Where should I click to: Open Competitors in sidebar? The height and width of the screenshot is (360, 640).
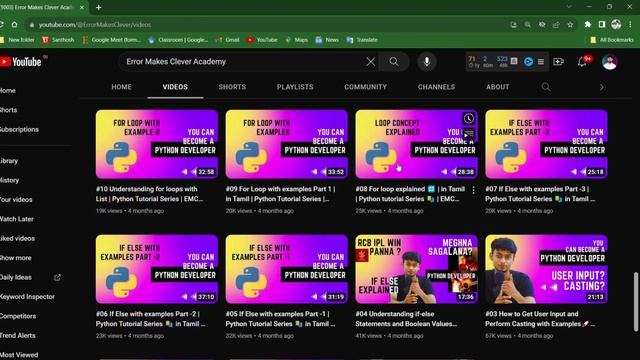click(18, 316)
